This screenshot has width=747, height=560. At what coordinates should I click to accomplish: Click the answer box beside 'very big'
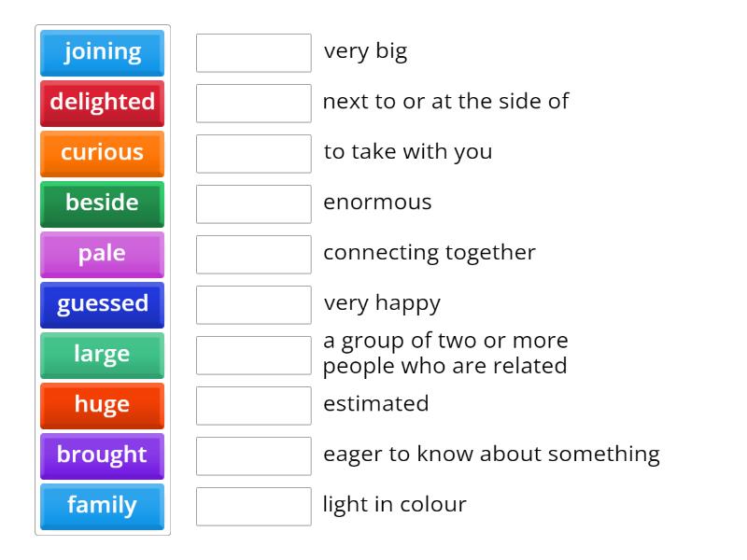[x=253, y=53]
